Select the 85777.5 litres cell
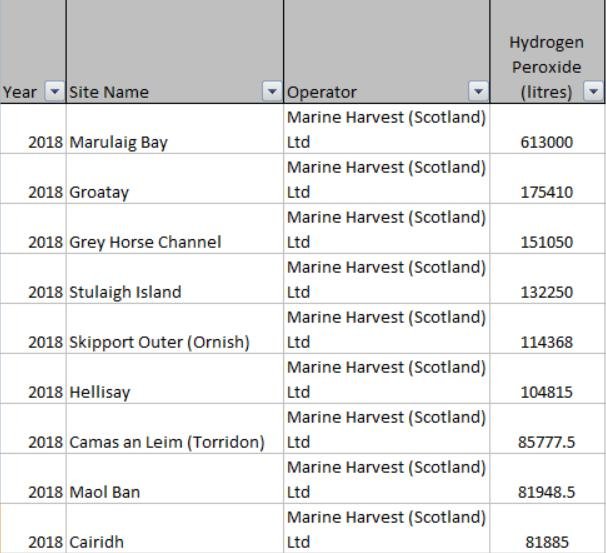The image size is (606, 553). 547,442
